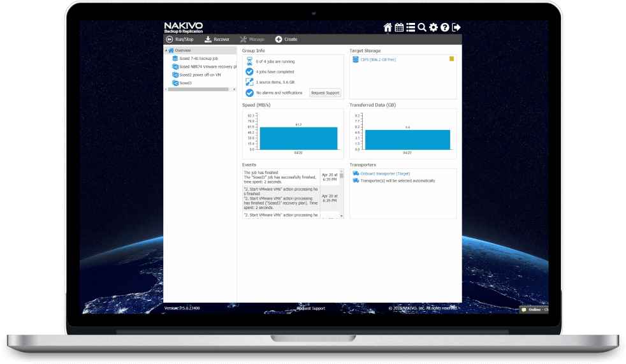The width and height of the screenshot is (626, 364).
Task: Open the Search magnifier icon
Action: point(422,27)
